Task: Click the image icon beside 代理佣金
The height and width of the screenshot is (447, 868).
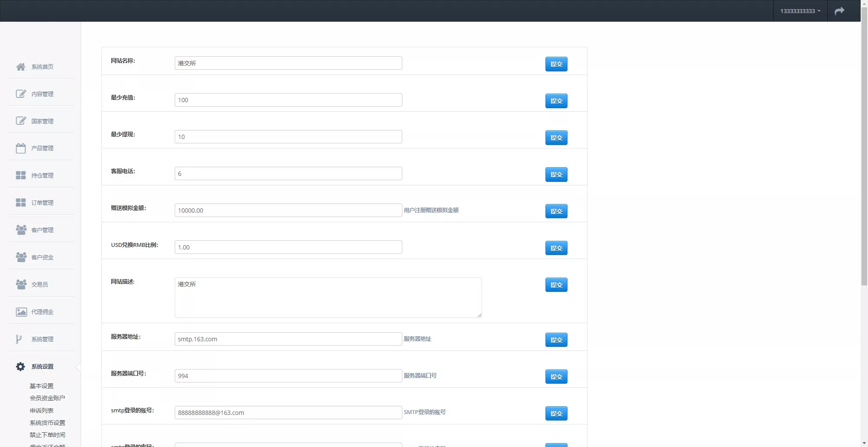Action: tap(21, 312)
